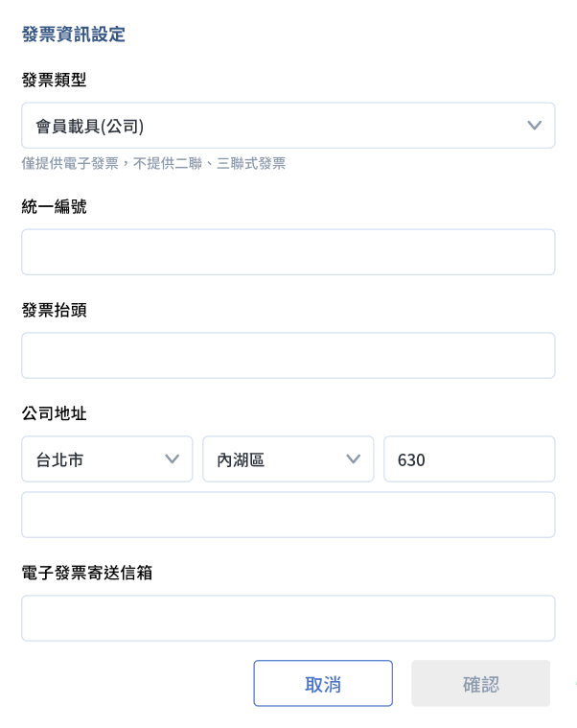The image size is (577, 728).
Task: Click the 發票類型 field label
Action: [55, 80]
